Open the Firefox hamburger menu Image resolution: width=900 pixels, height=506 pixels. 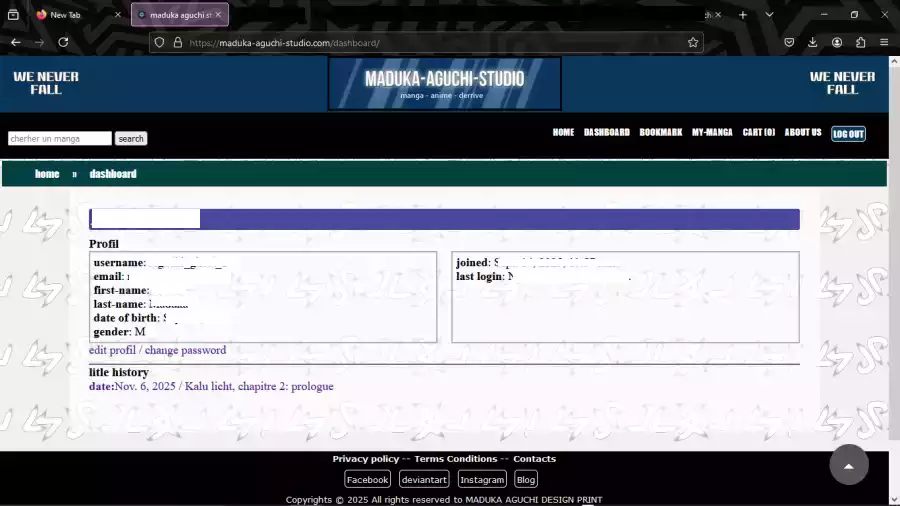coord(884,42)
